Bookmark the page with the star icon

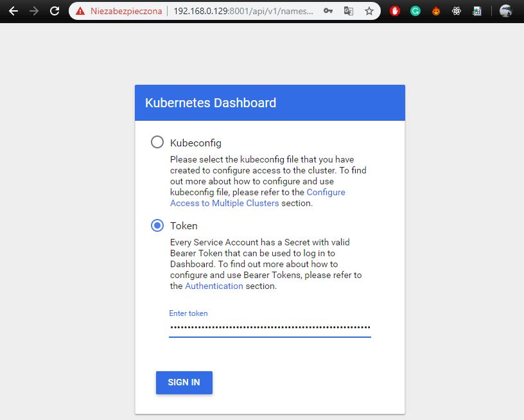368,11
